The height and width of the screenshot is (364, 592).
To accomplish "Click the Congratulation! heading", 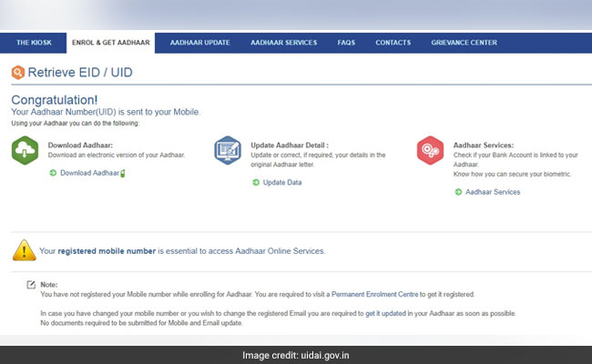I will (x=55, y=100).
